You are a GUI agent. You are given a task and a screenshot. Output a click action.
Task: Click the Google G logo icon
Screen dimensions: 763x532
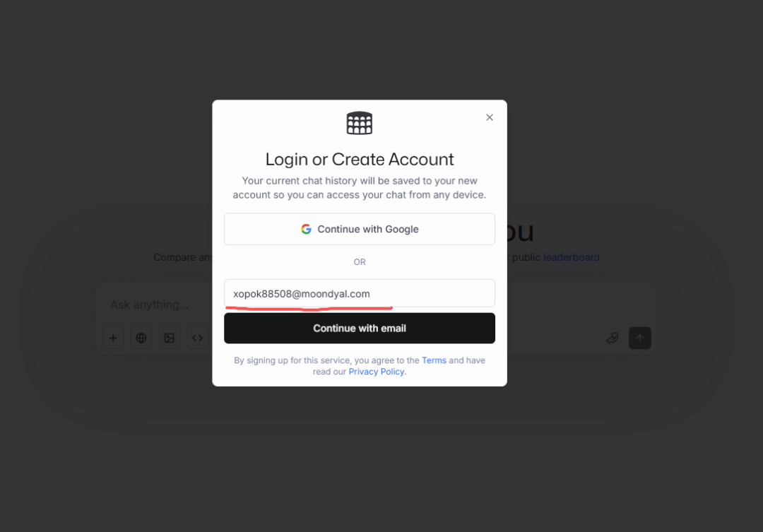click(x=306, y=229)
